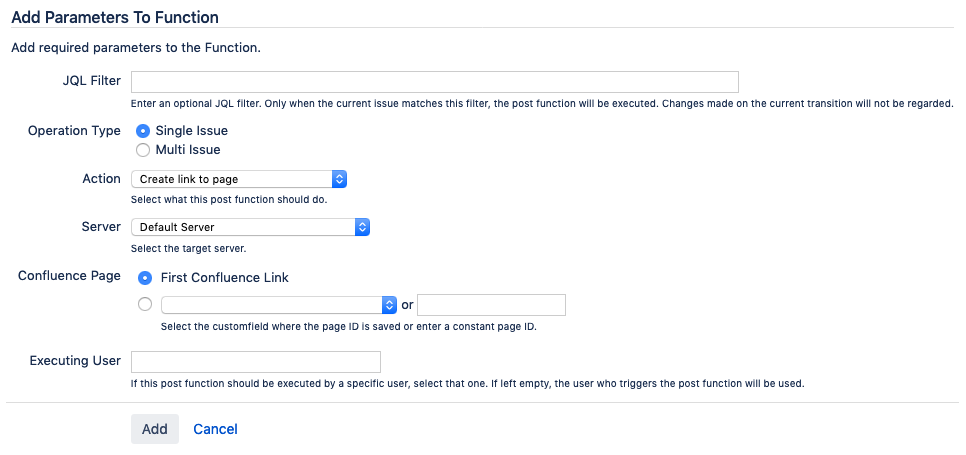Select the radio button beside the custom field dropdown

(145, 304)
